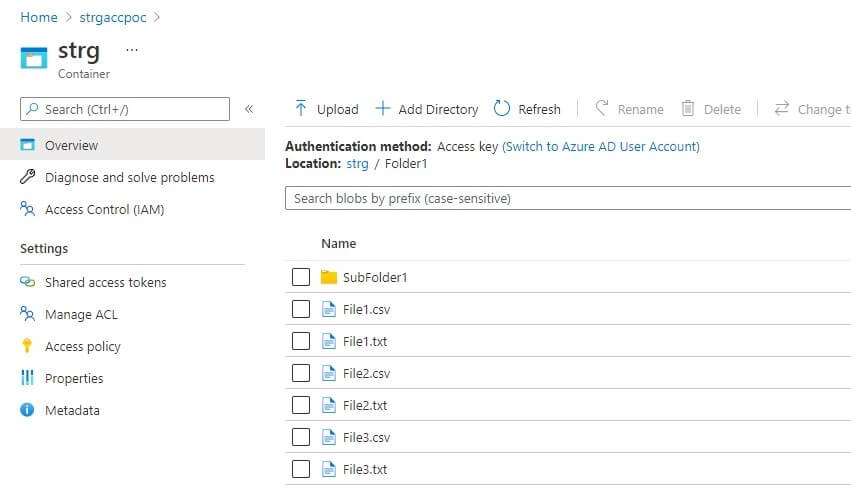Click the strg container icon

[x=34, y=58]
